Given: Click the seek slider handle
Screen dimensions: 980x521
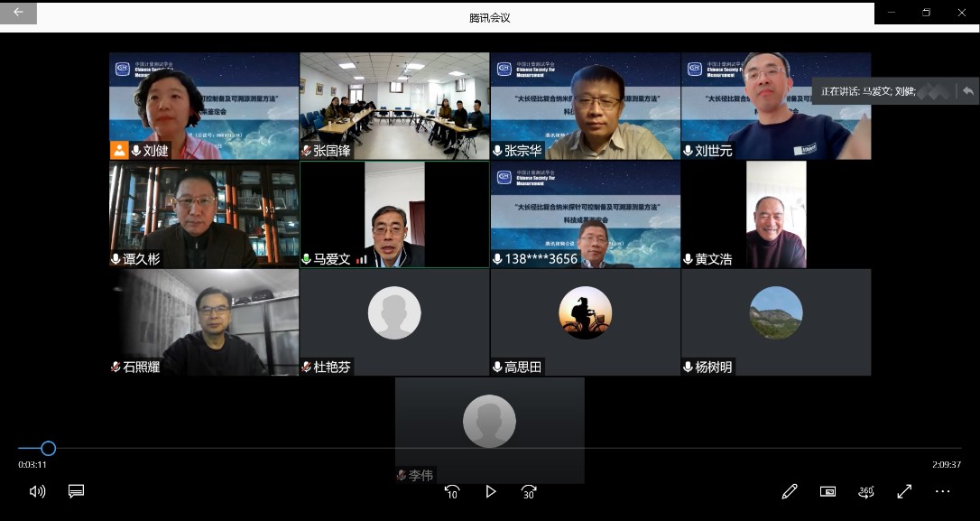Looking at the screenshot, I should pos(49,448).
